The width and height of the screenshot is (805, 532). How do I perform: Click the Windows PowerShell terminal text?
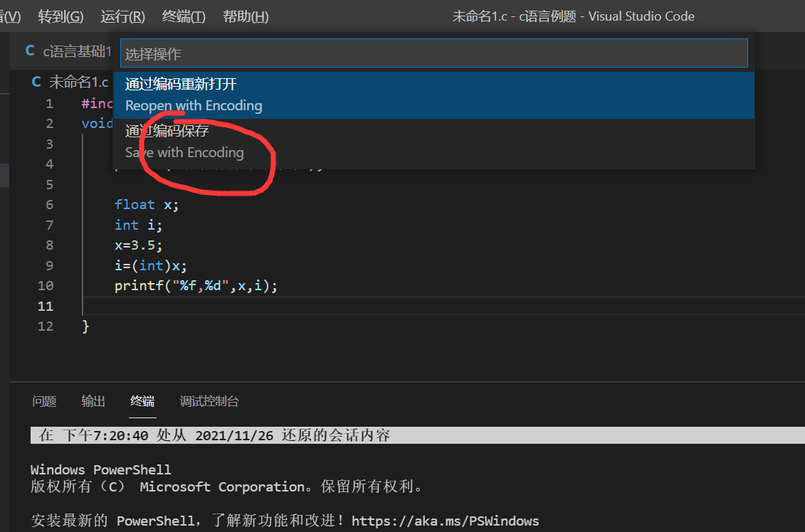click(x=100, y=469)
